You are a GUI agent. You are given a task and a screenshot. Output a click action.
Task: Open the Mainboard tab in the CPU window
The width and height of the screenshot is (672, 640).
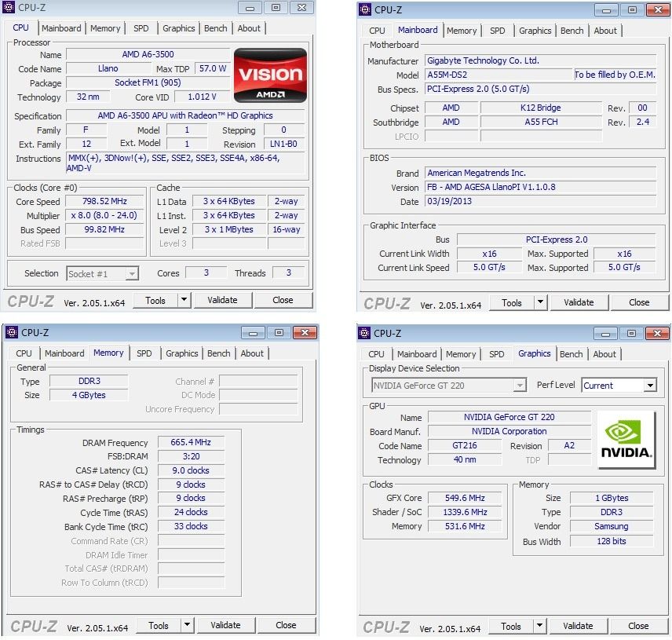(x=61, y=28)
